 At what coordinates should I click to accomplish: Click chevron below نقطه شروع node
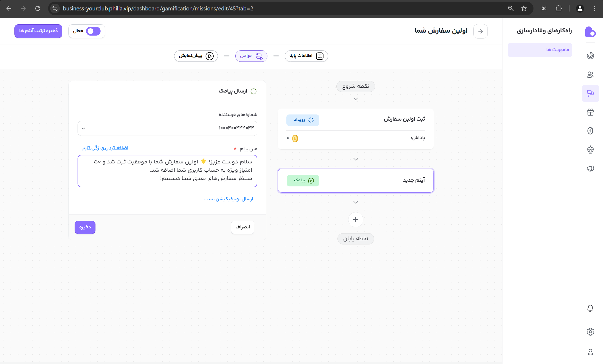pos(355,99)
